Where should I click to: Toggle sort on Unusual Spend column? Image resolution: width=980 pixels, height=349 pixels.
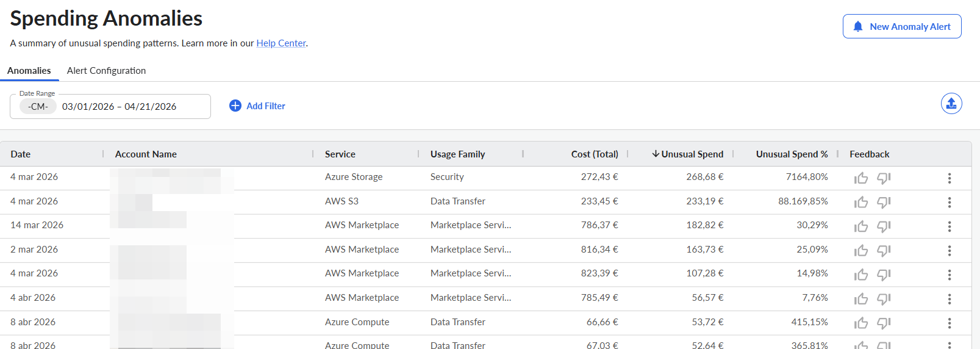point(688,154)
